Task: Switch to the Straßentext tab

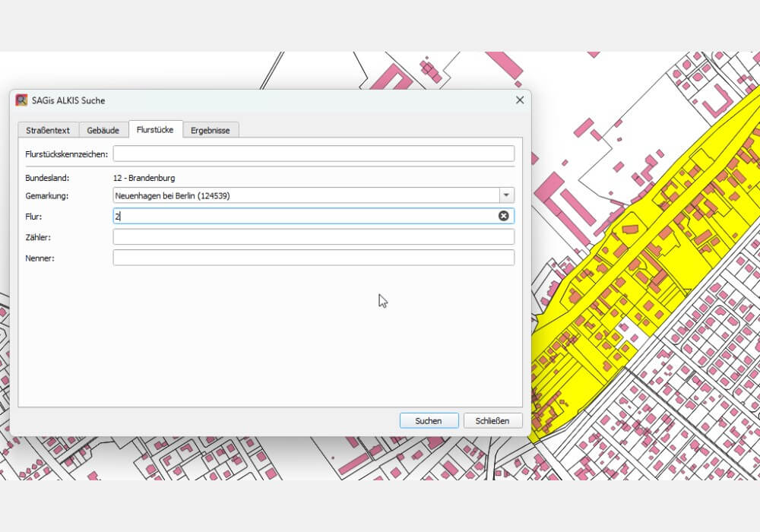Action: (x=48, y=130)
